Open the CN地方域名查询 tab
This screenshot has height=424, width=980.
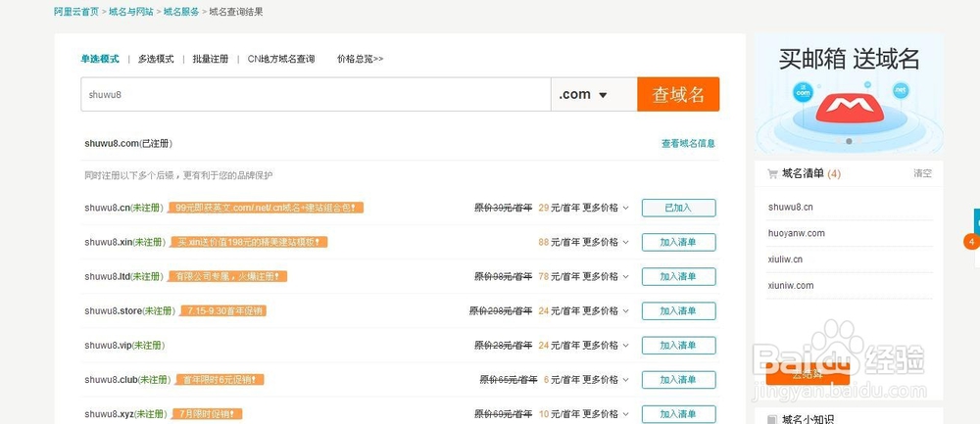click(x=281, y=59)
